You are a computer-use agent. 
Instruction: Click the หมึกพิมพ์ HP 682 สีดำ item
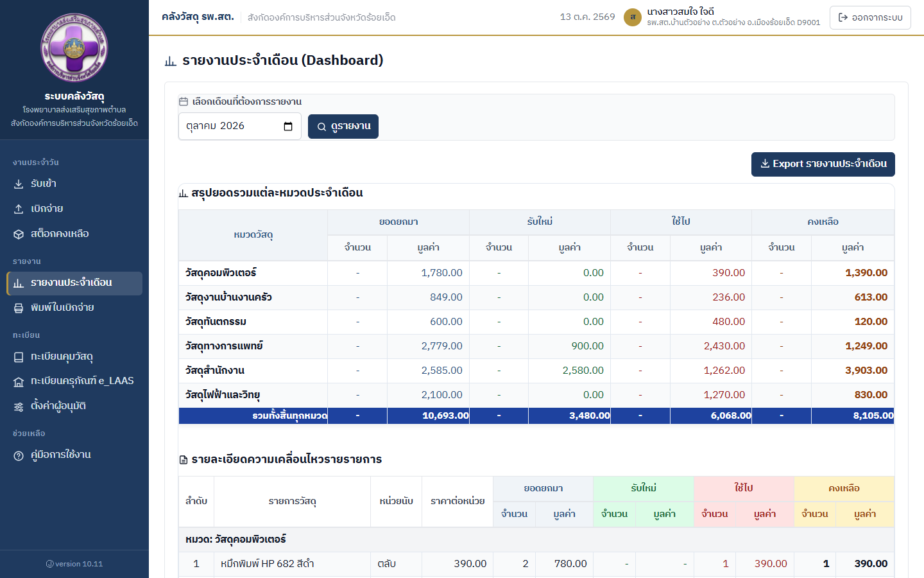click(x=268, y=564)
